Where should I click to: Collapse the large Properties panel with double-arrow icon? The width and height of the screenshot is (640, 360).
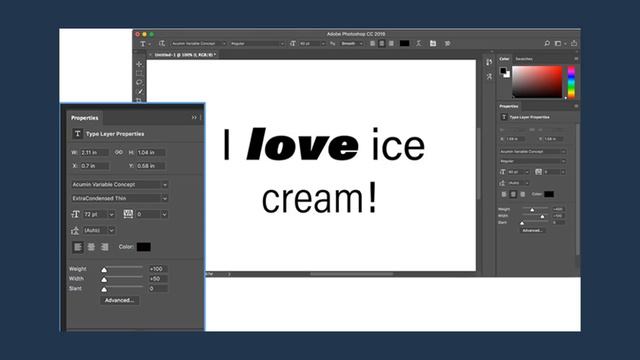194,118
